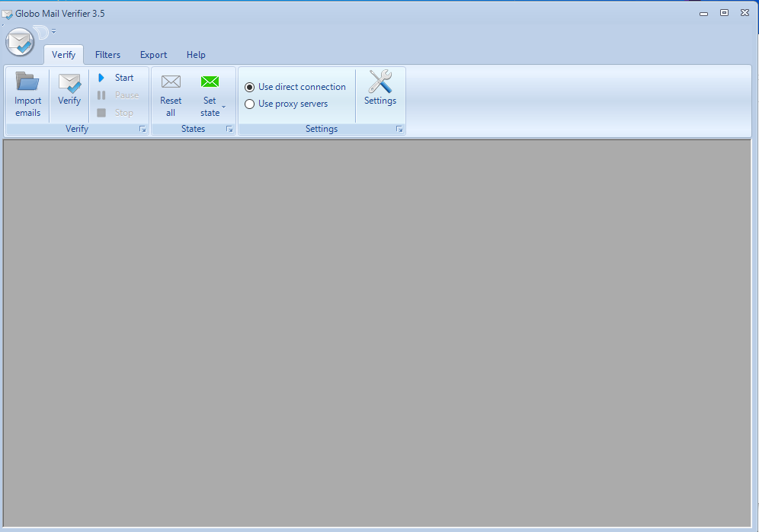This screenshot has height=532, width=759.
Task: Open Settings with the wrench icon
Action: [379, 82]
